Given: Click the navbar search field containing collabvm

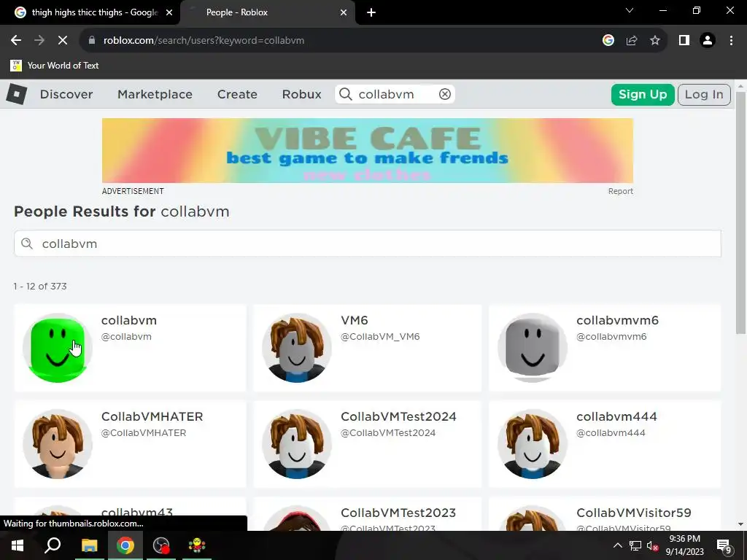Looking at the screenshot, I should click(395, 94).
